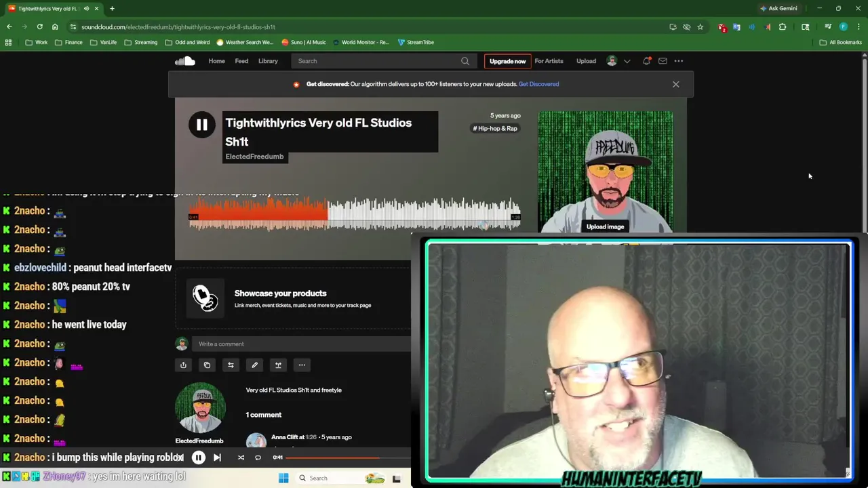This screenshot has height=488, width=868.
Task: Edit the track with the pencil icon
Action: (254, 365)
